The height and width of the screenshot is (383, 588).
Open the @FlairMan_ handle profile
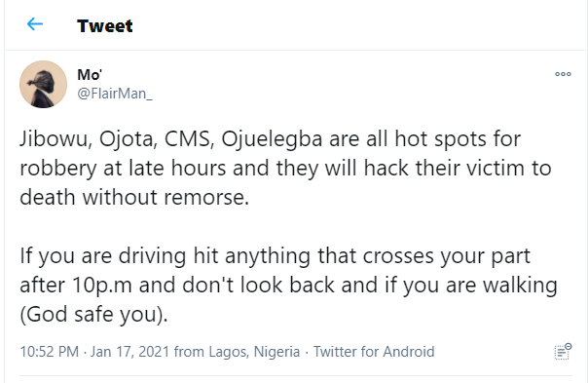pos(115,94)
